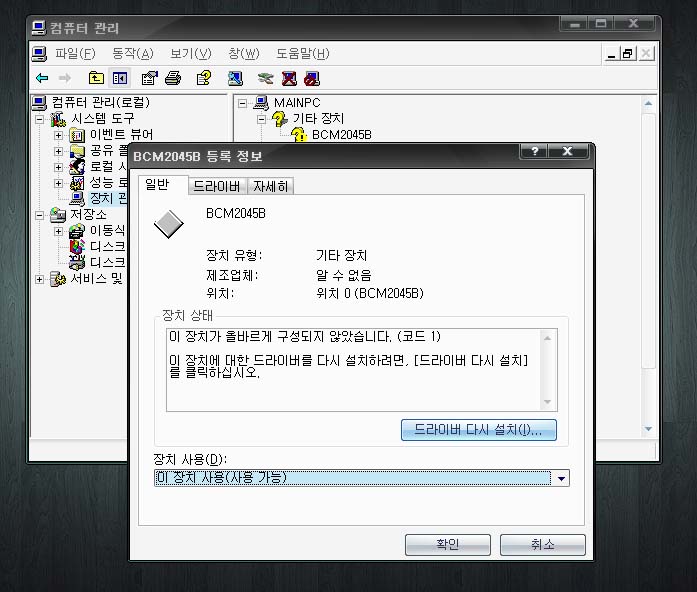
Task: Expand the 서비스 및 응용 프로그램 node
Action: (40, 279)
